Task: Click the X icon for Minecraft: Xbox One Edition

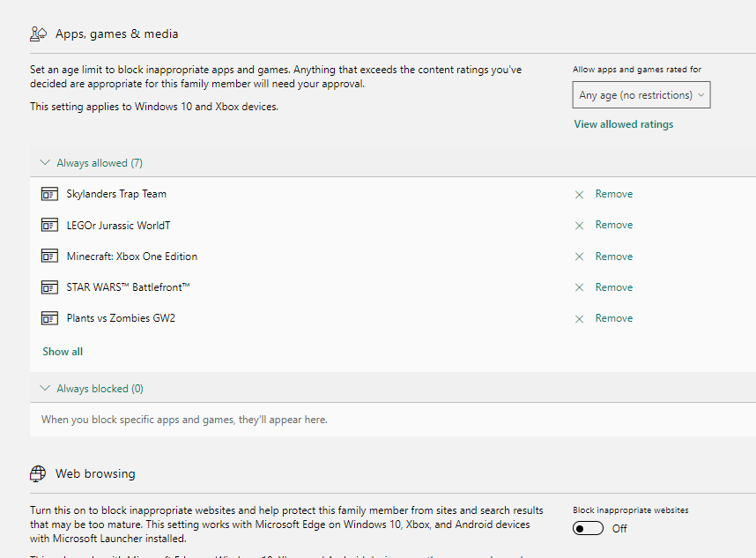Action: click(x=579, y=257)
